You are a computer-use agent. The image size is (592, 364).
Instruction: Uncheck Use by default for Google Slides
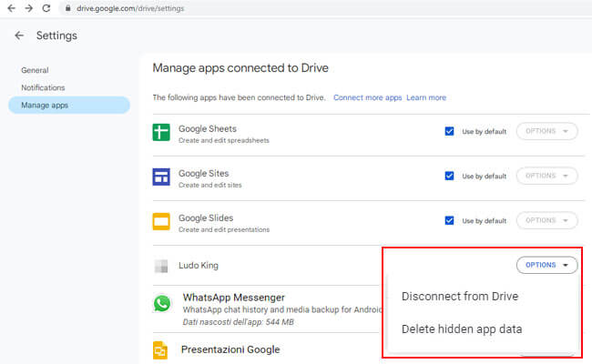[449, 220]
